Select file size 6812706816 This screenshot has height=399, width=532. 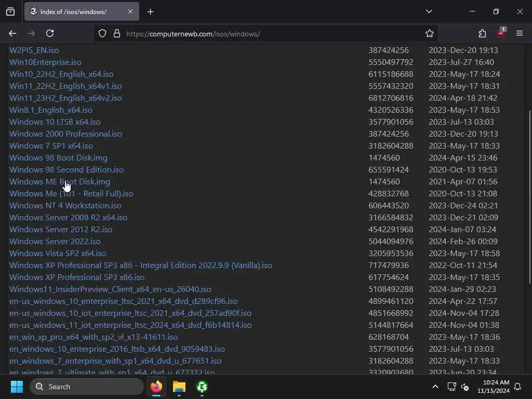click(391, 98)
